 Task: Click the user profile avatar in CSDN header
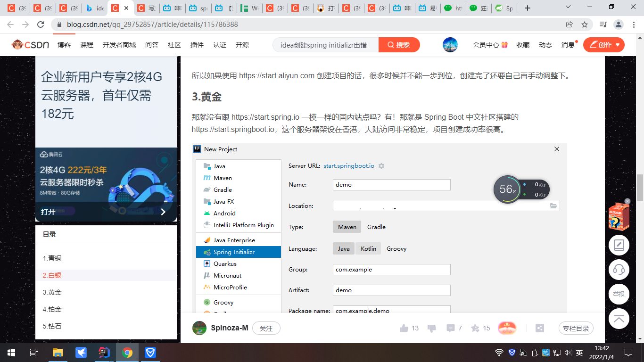(x=450, y=45)
